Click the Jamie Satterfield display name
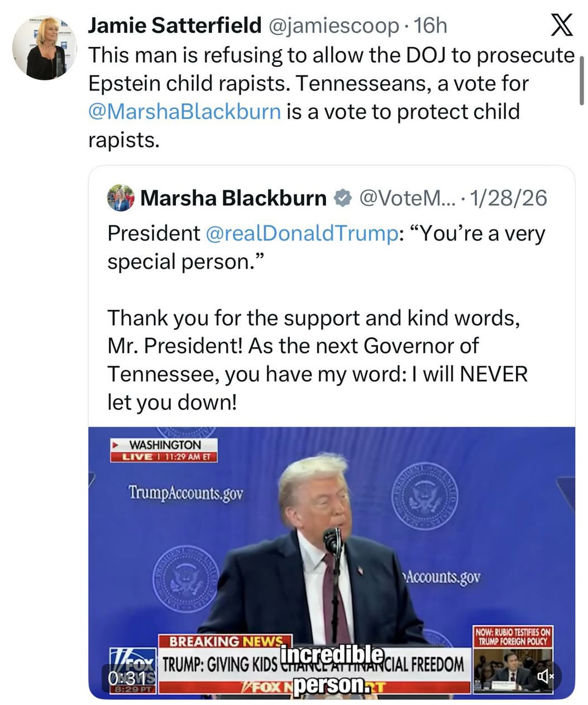 (x=174, y=25)
